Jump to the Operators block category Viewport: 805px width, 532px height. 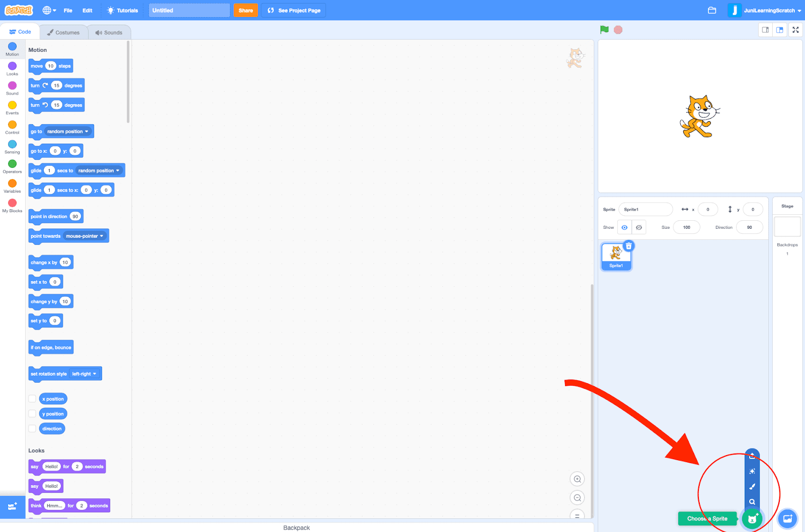[12, 166]
